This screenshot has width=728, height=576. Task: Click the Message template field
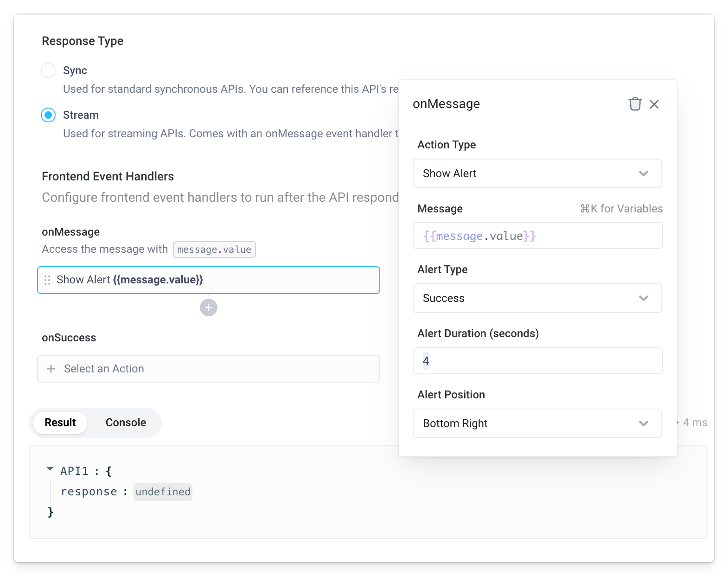(x=537, y=236)
